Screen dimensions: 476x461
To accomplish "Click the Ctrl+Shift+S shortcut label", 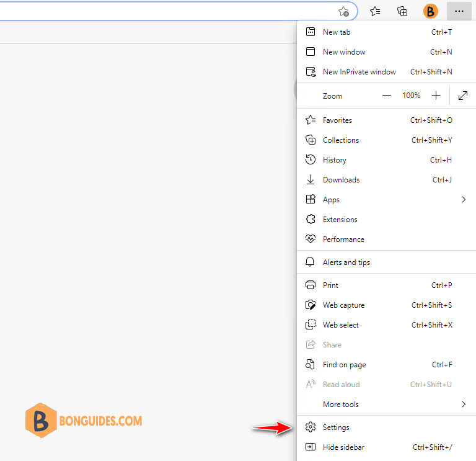I will click(431, 305).
